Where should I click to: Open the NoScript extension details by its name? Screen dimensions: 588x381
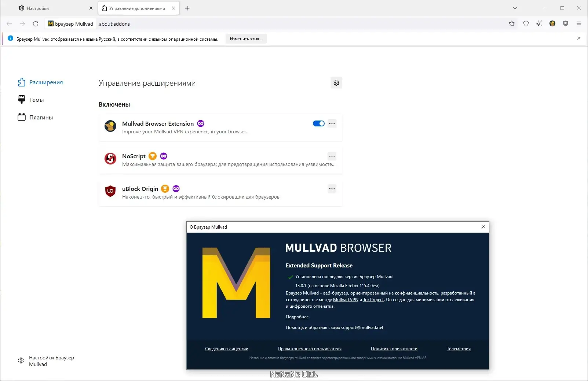[x=134, y=156]
